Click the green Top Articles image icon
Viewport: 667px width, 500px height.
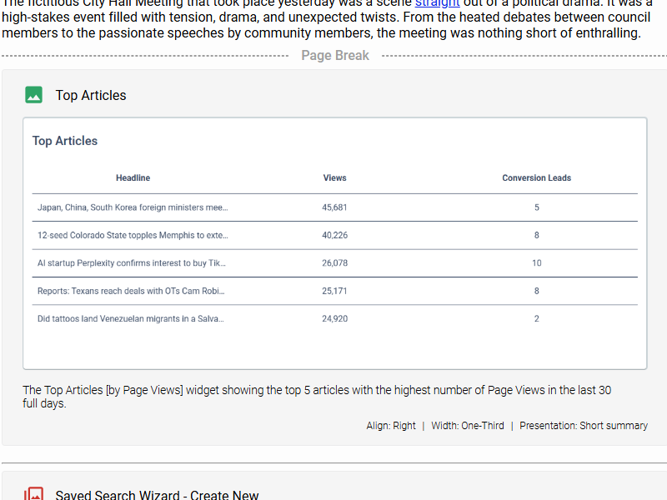coord(34,95)
